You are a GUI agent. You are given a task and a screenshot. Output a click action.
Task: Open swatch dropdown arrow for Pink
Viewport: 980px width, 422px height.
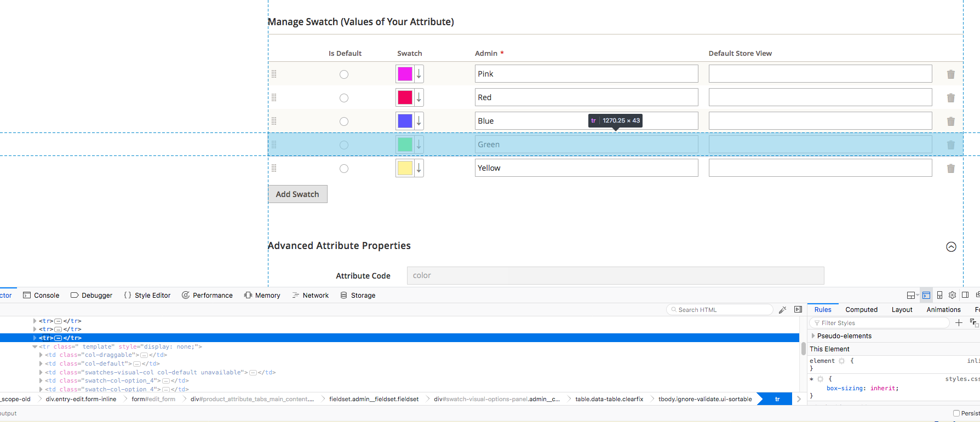coord(419,74)
